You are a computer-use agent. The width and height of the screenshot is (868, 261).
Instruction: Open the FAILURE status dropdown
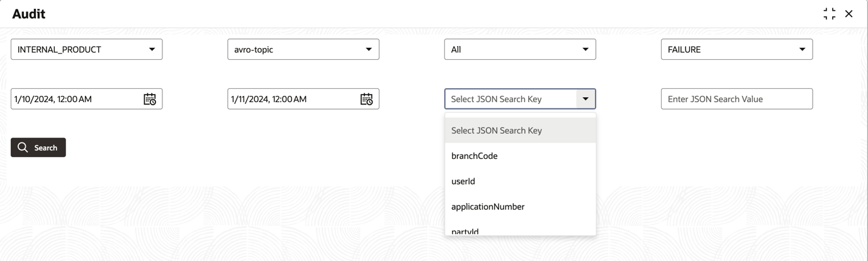click(736, 49)
